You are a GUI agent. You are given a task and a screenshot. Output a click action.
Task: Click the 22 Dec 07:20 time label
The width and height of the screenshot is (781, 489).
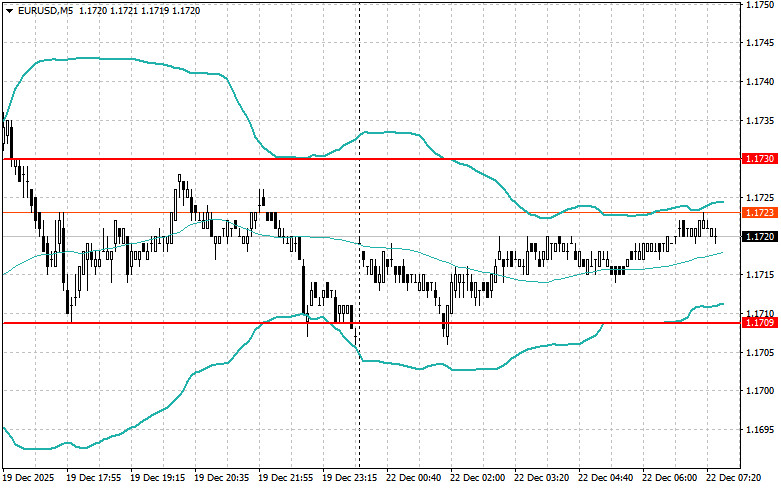[734, 479]
